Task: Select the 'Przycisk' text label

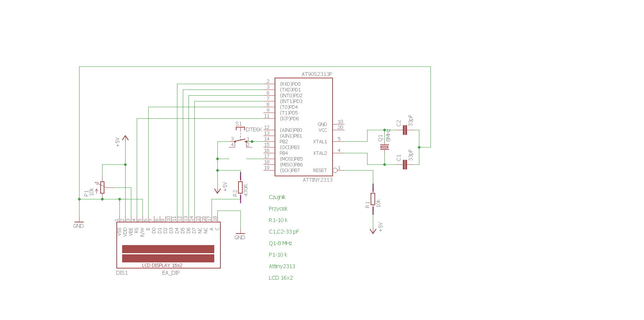Action: pos(278,209)
